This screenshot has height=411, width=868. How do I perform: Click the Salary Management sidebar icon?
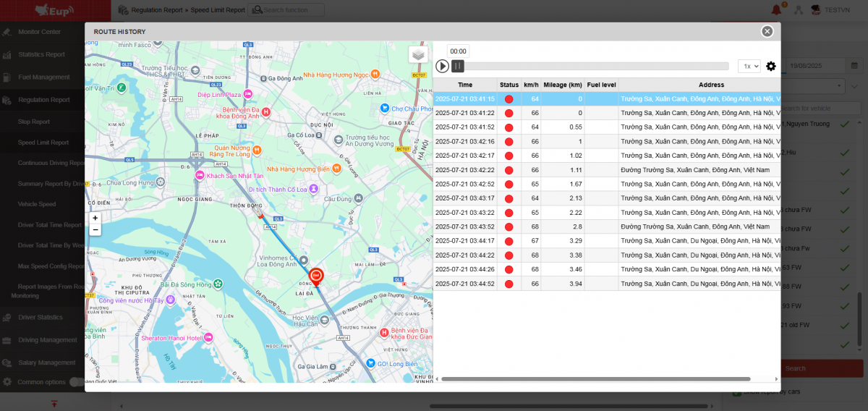[x=7, y=363]
